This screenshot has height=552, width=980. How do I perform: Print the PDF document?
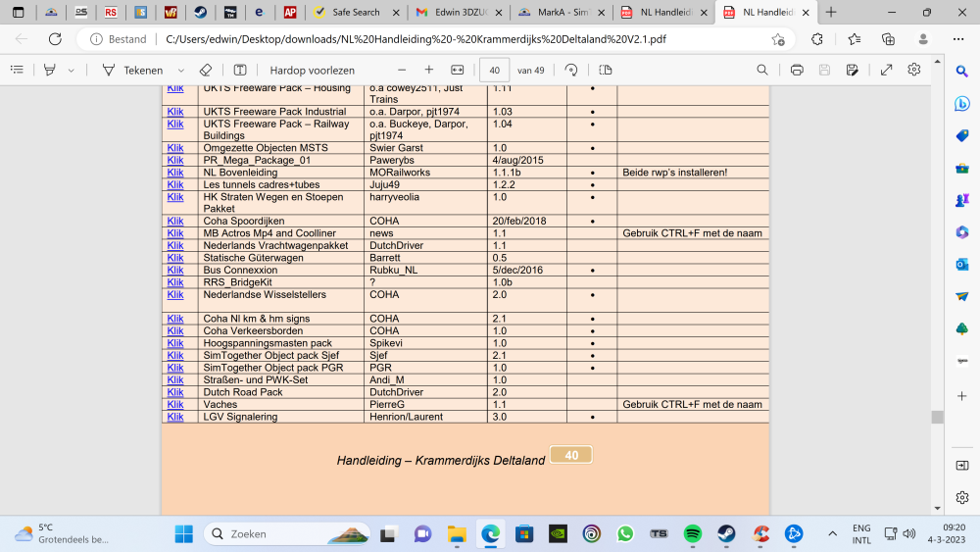797,70
